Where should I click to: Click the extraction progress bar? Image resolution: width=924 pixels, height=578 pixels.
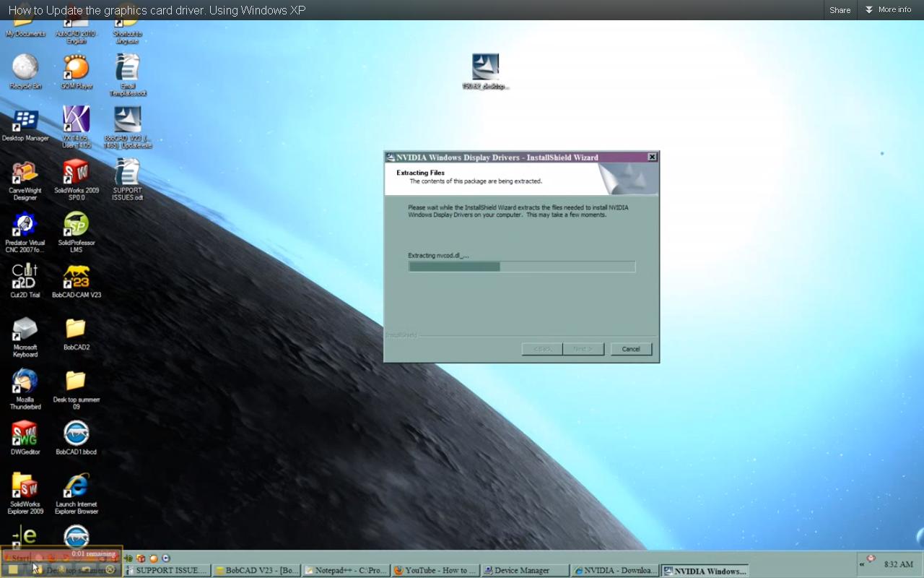pos(521,267)
